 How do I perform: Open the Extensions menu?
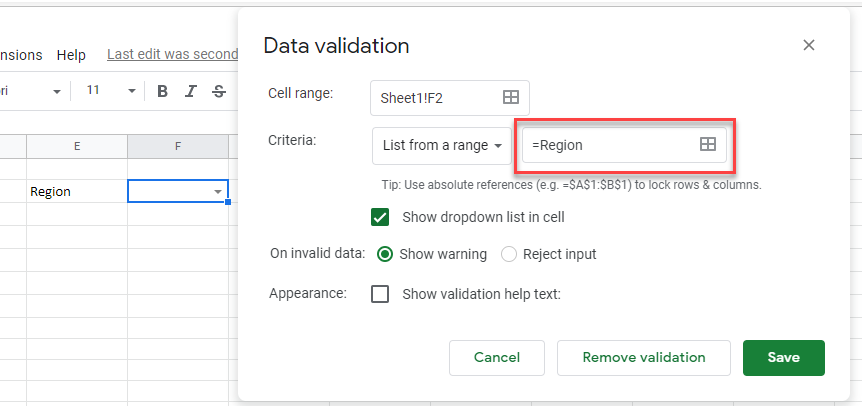[20, 55]
